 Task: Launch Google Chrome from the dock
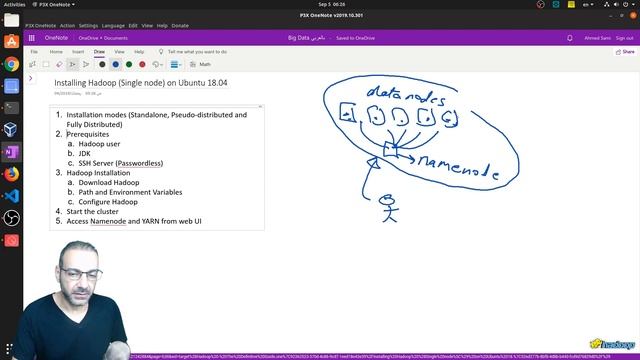11,64
